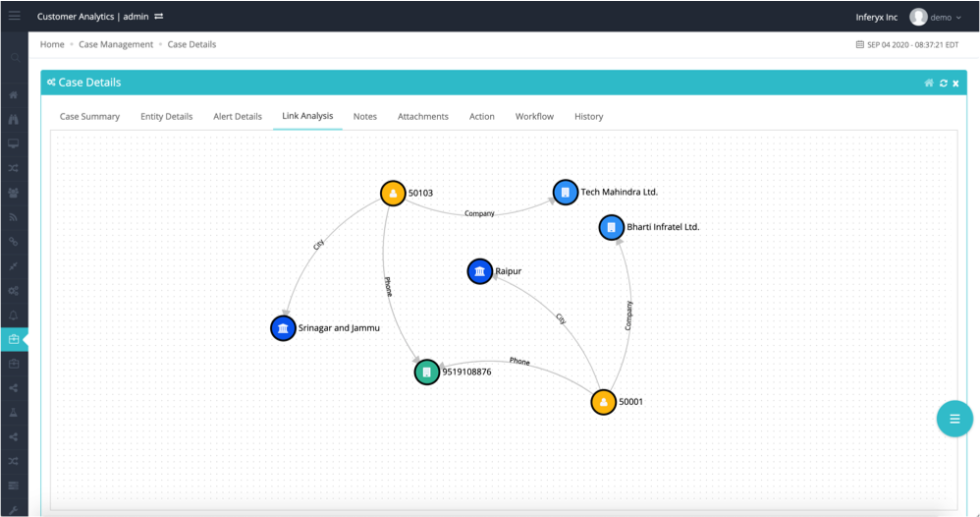Open the Attachments tab

[423, 116]
